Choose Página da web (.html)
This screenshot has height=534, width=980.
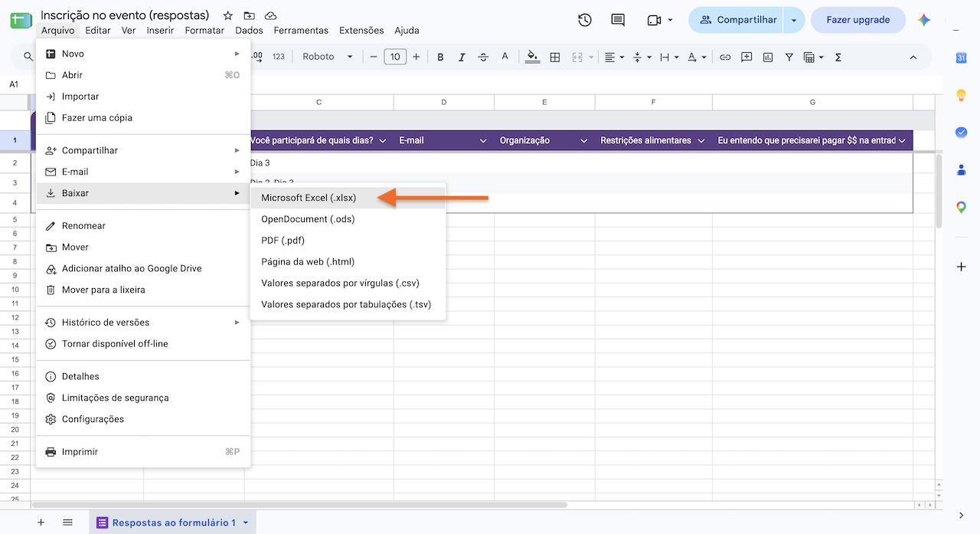348,262
